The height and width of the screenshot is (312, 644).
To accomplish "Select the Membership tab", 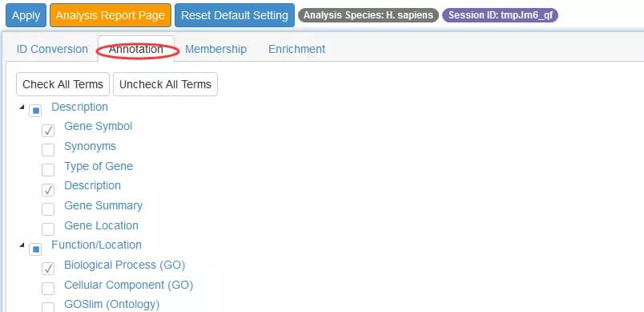I will pyautogui.click(x=216, y=49).
